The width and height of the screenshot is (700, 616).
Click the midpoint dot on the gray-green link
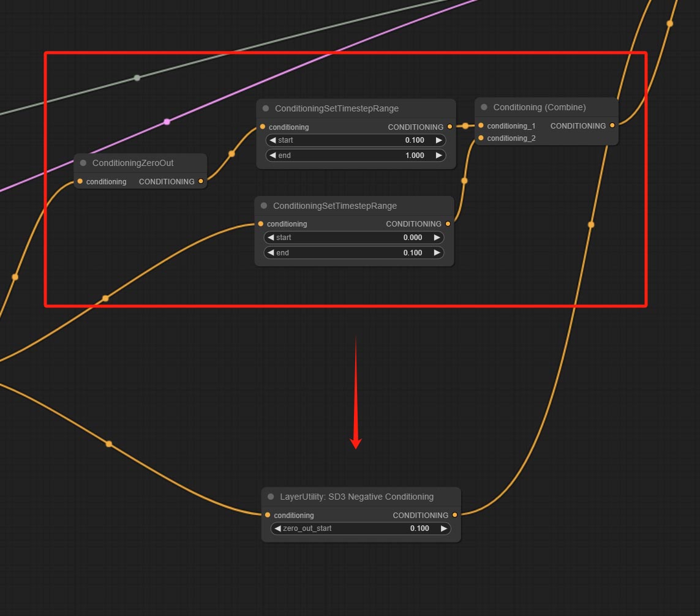point(137,78)
